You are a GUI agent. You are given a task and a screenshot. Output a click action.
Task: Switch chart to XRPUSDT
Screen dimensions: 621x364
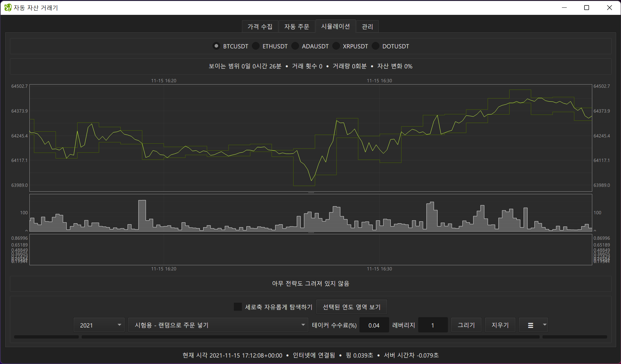(336, 46)
